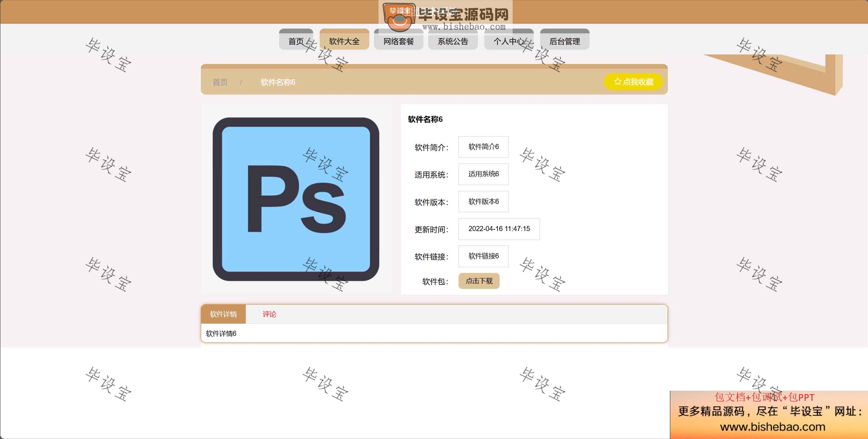
Task: Click the 软件详情6 description text
Action: click(221, 334)
